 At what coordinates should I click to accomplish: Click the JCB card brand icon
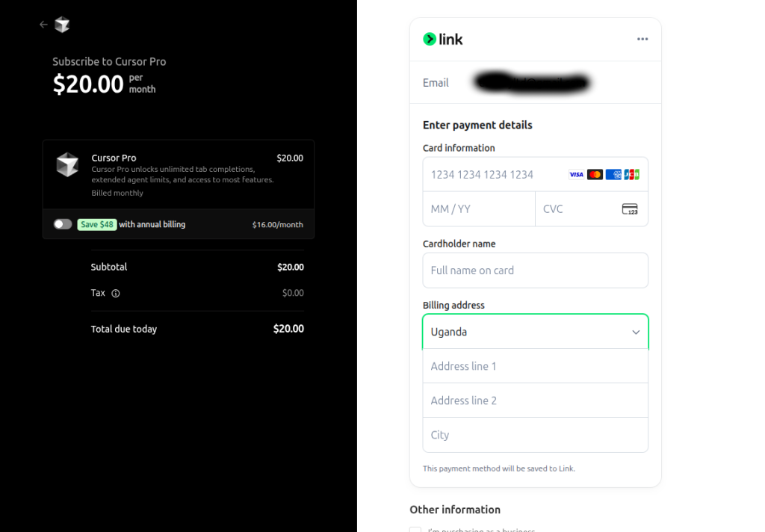tap(632, 174)
